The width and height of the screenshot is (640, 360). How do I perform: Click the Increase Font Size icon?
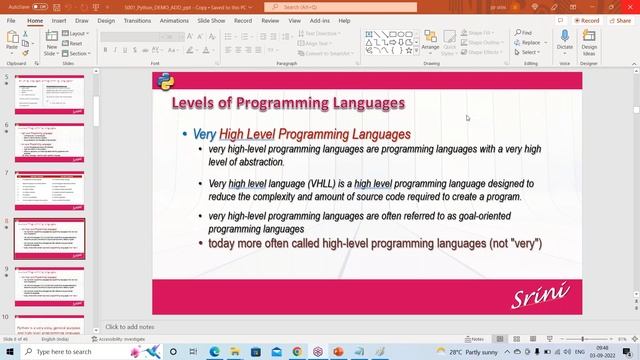190,37
